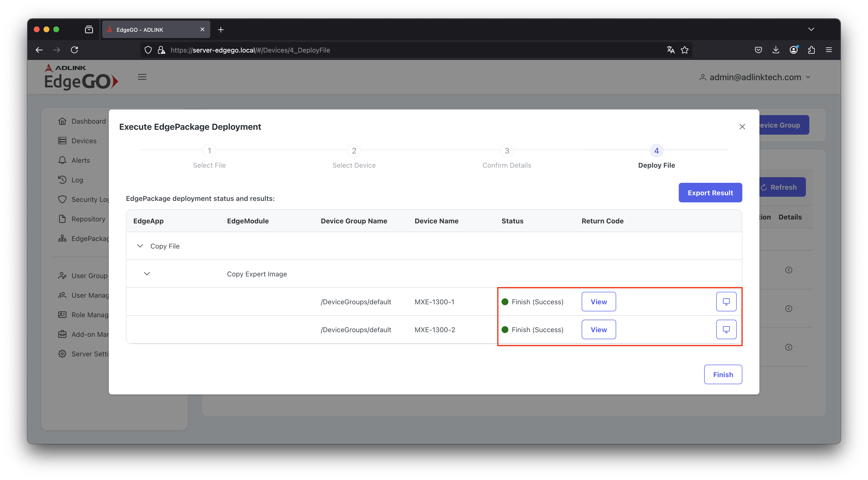Close the deployment dialog with X
Image resolution: width=868 pixels, height=480 pixels.
(x=742, y=127)
